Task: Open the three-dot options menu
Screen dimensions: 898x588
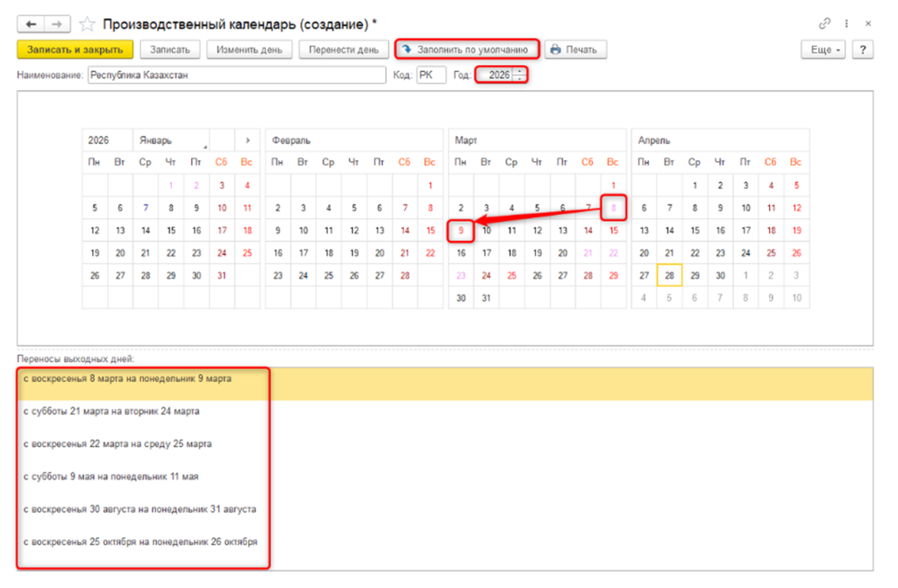Action: click(x=845, y=24)
